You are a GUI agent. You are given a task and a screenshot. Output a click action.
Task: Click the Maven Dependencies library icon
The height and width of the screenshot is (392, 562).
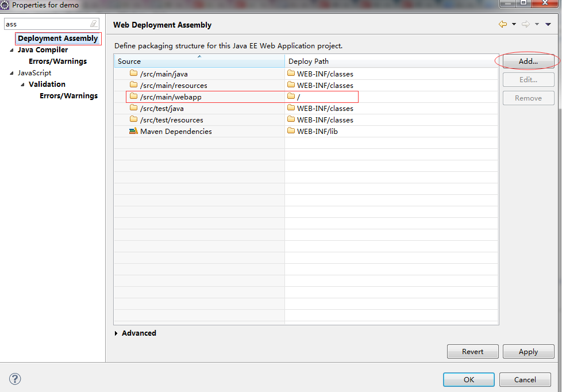click(133, 131)
